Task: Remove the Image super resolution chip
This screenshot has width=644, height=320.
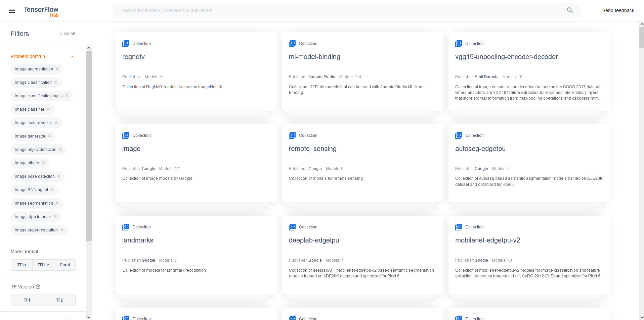Action: coord(62,230)
